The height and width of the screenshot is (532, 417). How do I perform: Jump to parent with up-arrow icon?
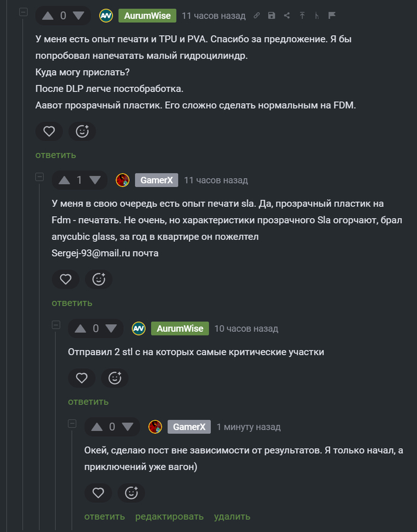(302, 15)
